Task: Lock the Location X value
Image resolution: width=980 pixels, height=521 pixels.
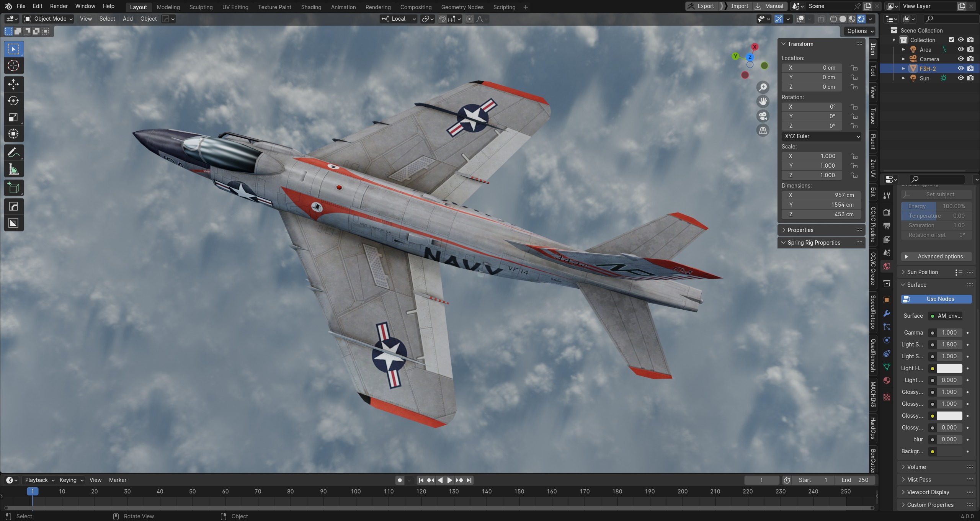Action: [854, 68]
